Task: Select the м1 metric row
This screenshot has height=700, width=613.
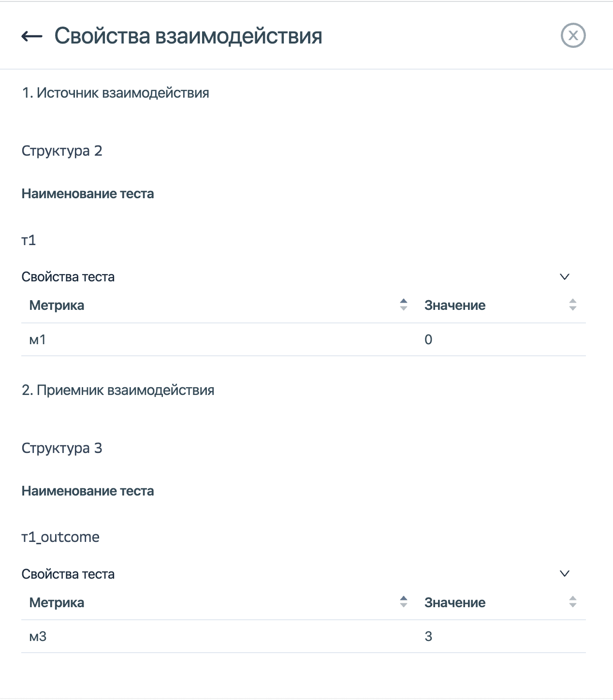Action: (35, 339)
